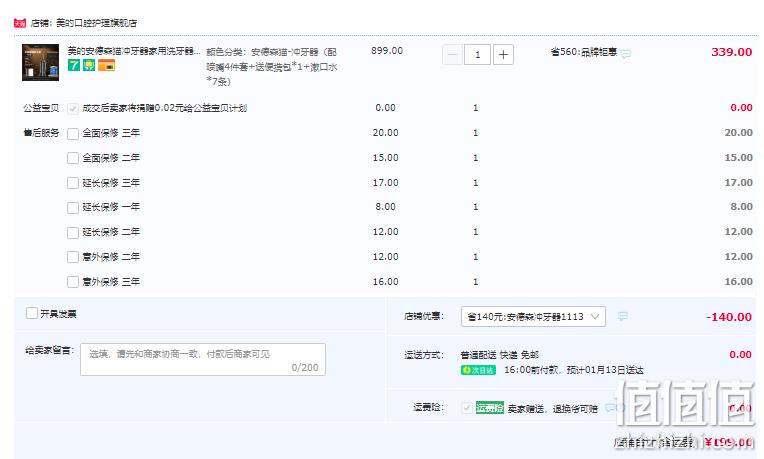Check the 延长保修 三年 option
This screenshot has height=459, width=764.
[73, 183]
